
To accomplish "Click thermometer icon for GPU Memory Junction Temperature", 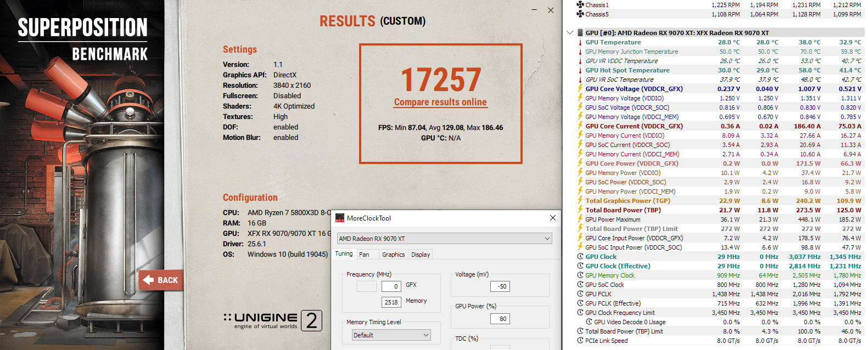I will 580,52.
